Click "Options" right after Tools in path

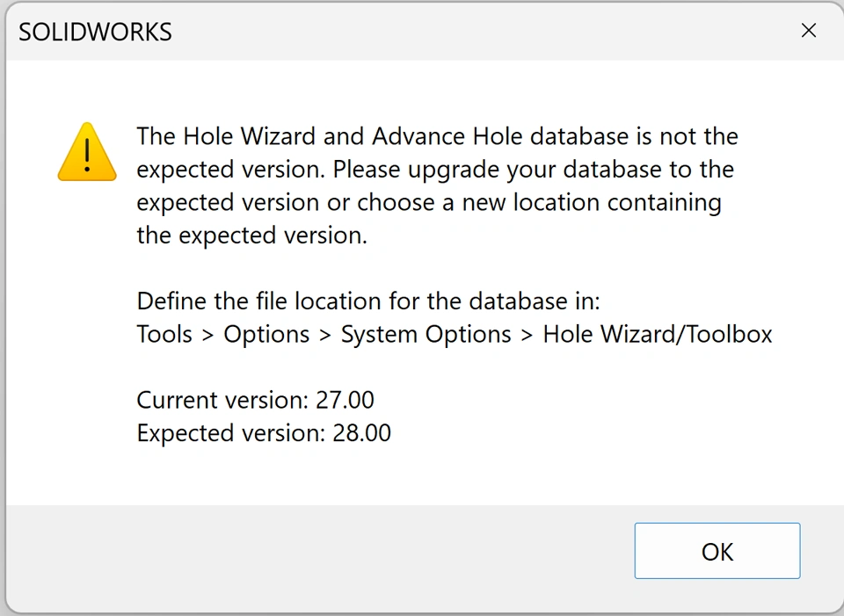[x=266, y=334]
